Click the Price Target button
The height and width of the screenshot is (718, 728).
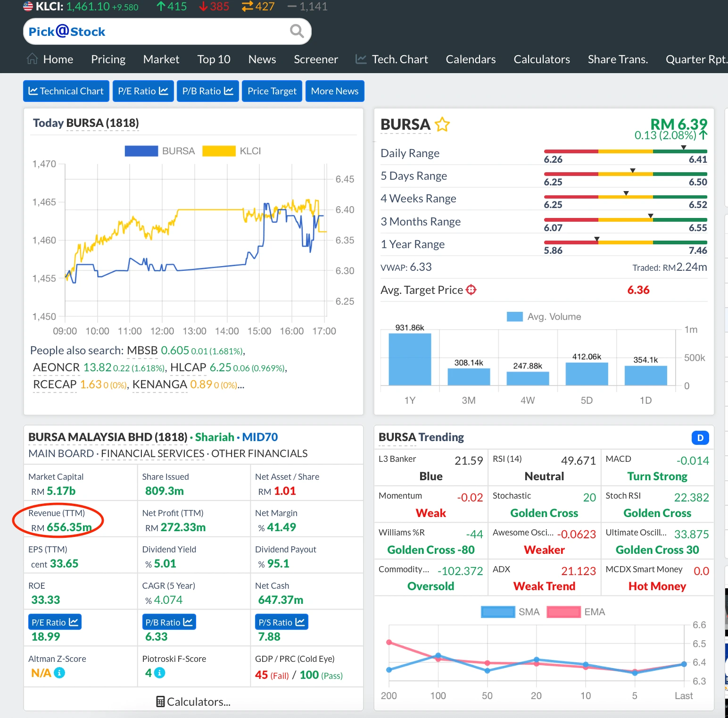tap(272, 91)
